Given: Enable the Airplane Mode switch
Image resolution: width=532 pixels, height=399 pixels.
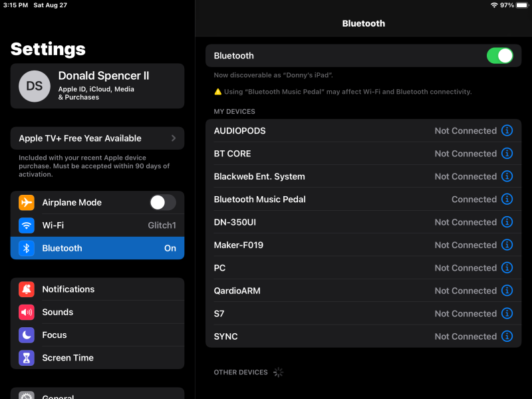Looking at the screenshot, I should tap(163, 203).
